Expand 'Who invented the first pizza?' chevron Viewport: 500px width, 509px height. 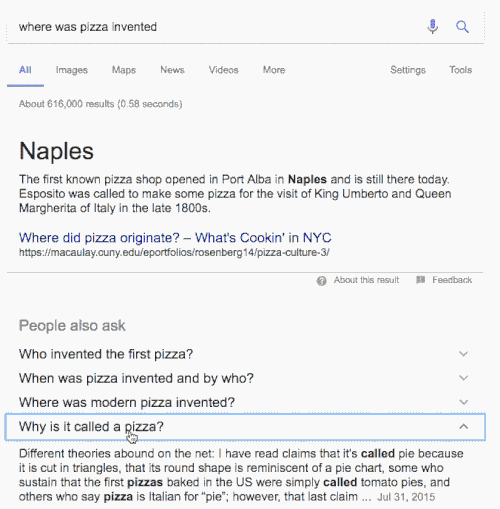click(x=463, y=354)
